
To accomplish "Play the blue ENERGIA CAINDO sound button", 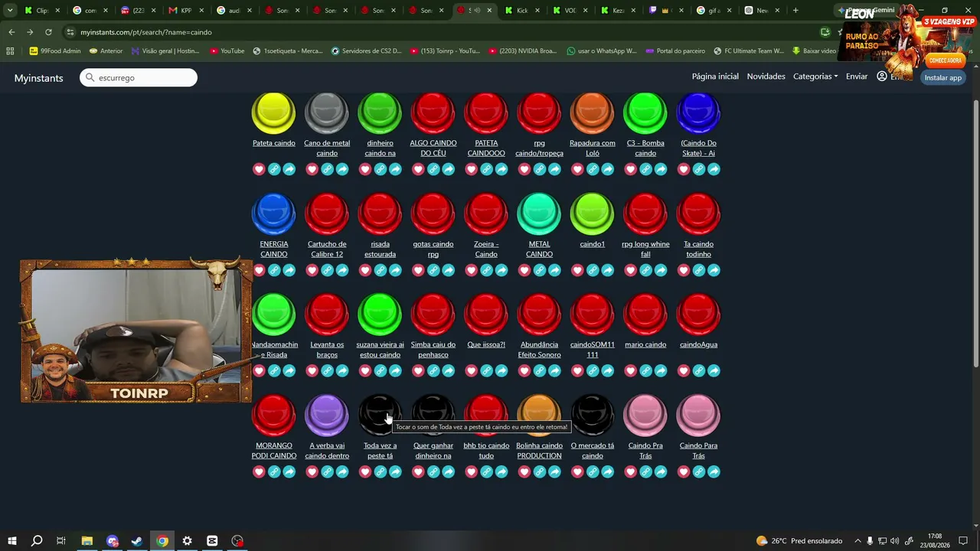I will (x=273, y=214).
